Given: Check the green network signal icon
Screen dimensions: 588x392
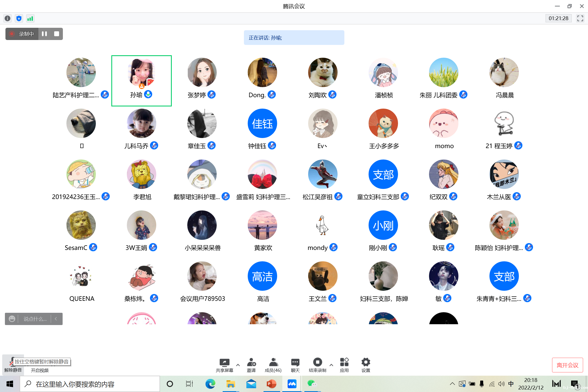Looking at the screenshot, I should pyautogui.click(x=30, y=18).
